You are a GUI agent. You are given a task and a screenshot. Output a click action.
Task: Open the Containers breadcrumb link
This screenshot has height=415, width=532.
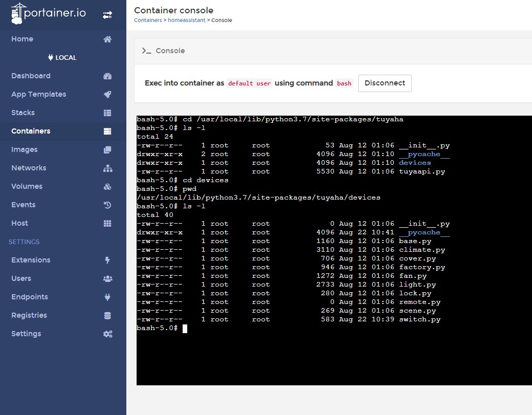point(147,20)
